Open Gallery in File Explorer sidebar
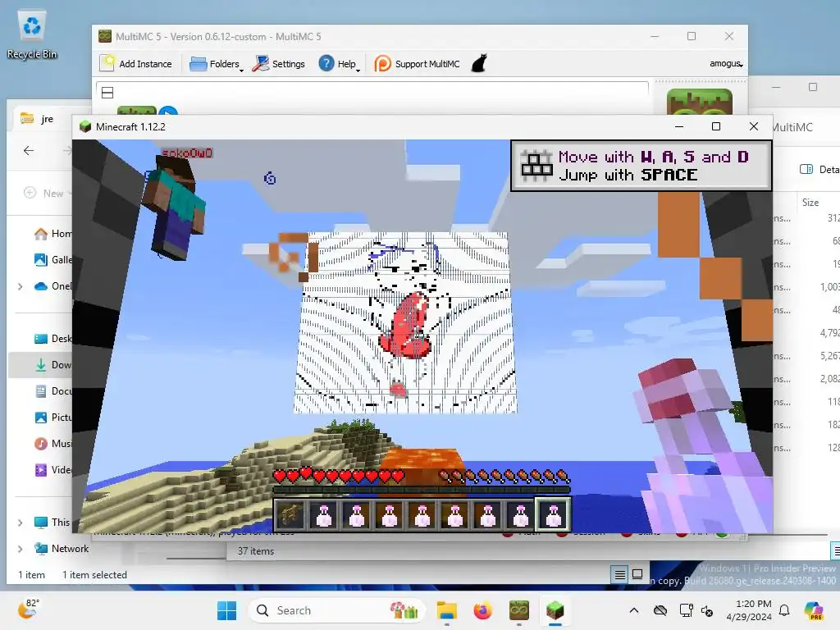Image resolution: width=840 pixels, height=630 pixels. [x=53, y=260]
